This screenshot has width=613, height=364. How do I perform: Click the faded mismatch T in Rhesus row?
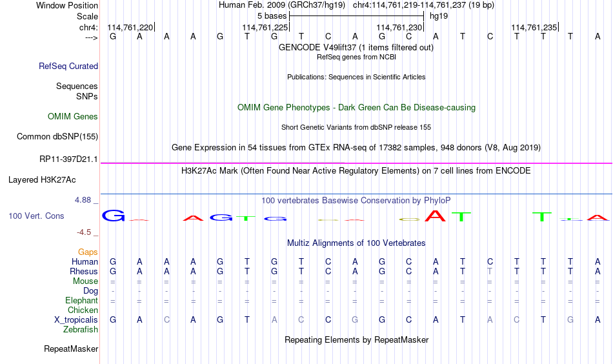click(x=490, y=271)
